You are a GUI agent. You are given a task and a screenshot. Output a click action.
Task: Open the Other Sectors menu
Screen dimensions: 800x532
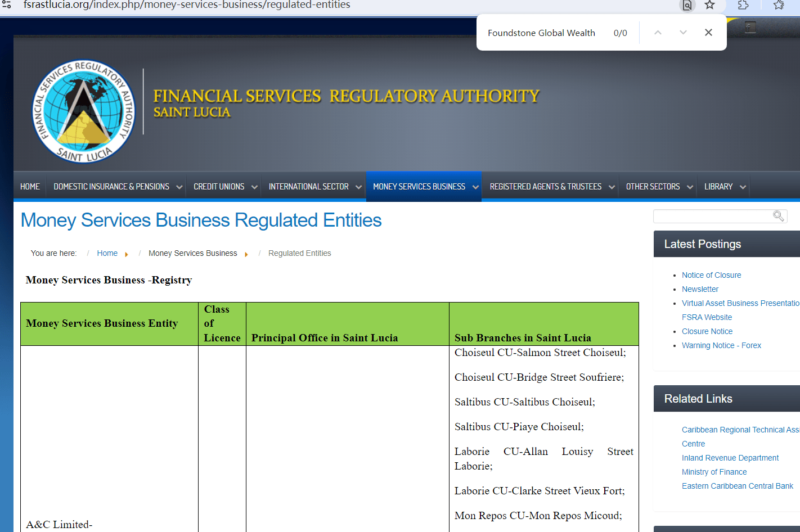tap(653, 187)
